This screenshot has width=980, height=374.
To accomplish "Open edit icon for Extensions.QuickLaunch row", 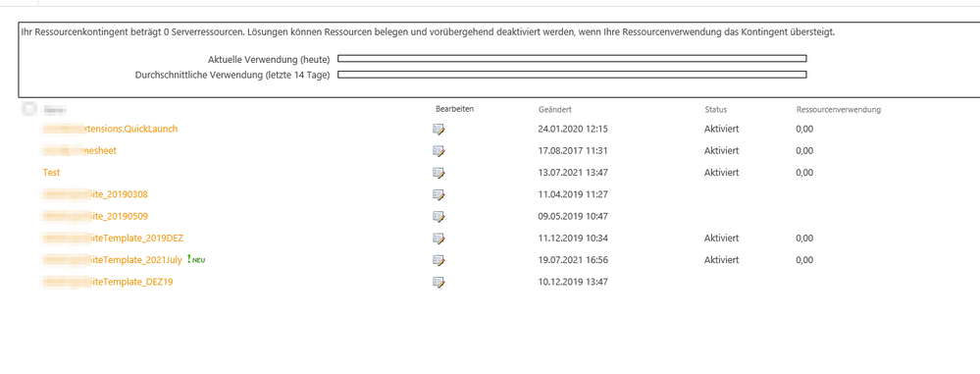I will [x=438, y=130].
